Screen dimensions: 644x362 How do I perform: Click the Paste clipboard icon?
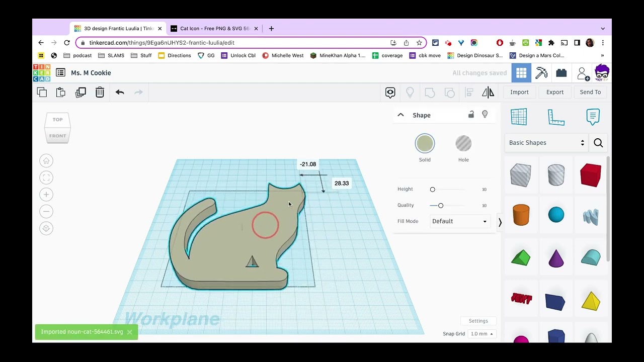[61, 92]
